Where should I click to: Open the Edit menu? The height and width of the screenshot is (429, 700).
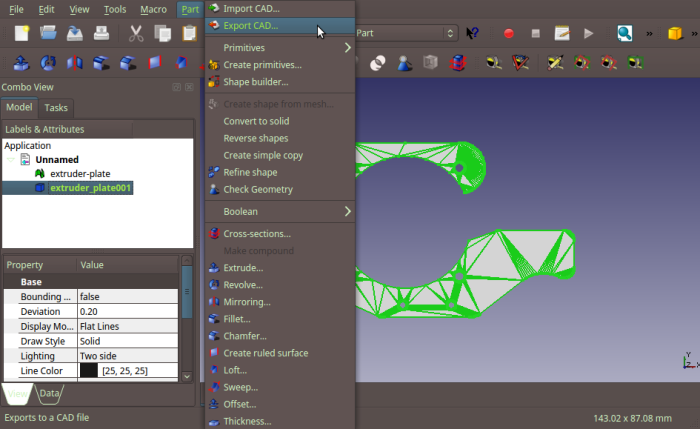tap(46, 9)
